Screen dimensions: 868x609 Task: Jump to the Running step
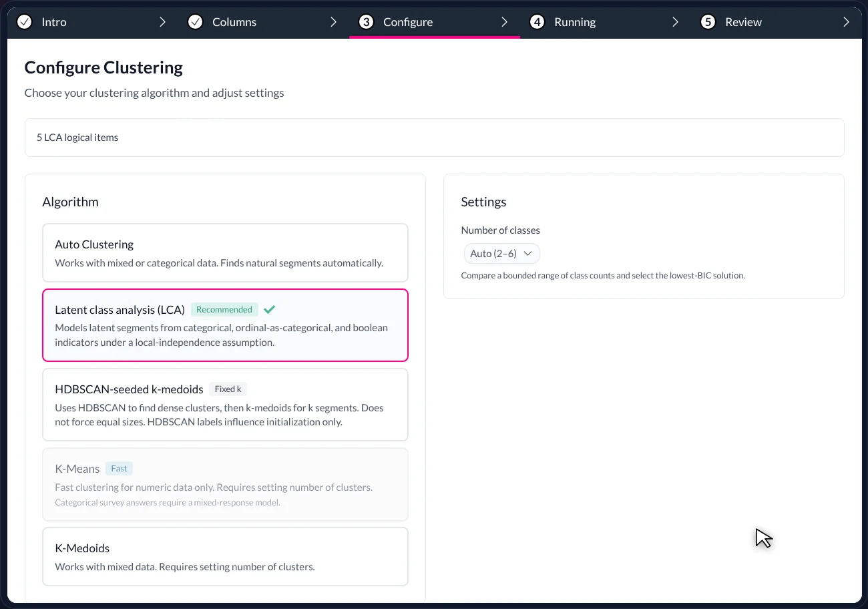(606, 22)
